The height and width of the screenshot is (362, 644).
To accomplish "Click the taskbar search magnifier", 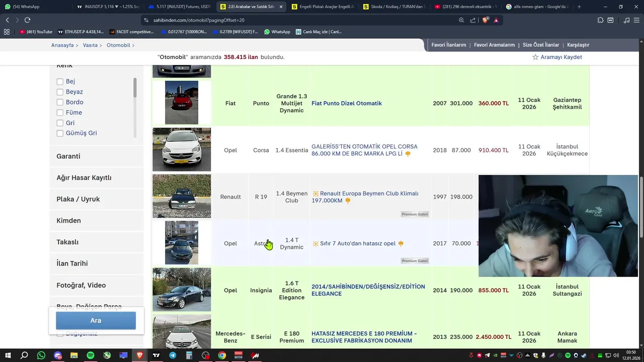I will point(24,355).
